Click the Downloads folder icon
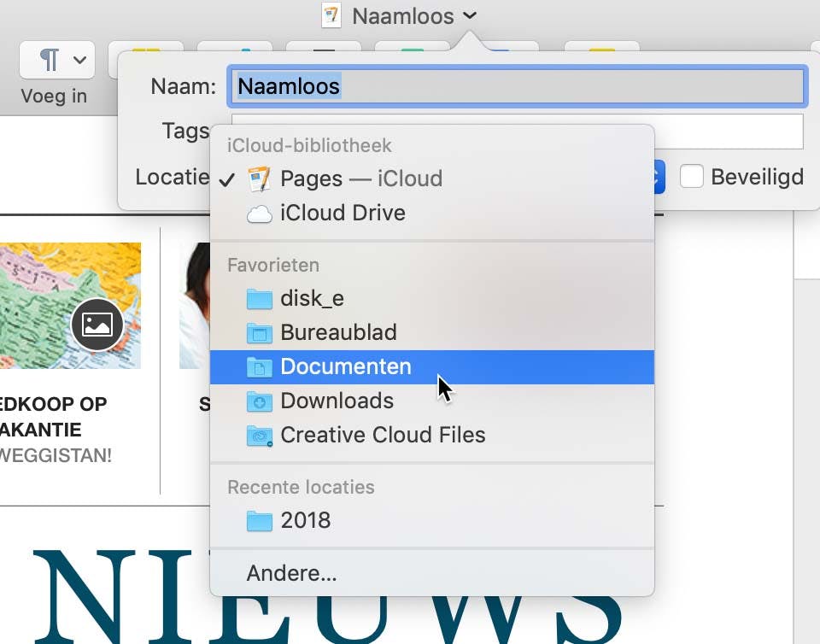The width and height of the screenshot is (820, 644). (259, 401)
